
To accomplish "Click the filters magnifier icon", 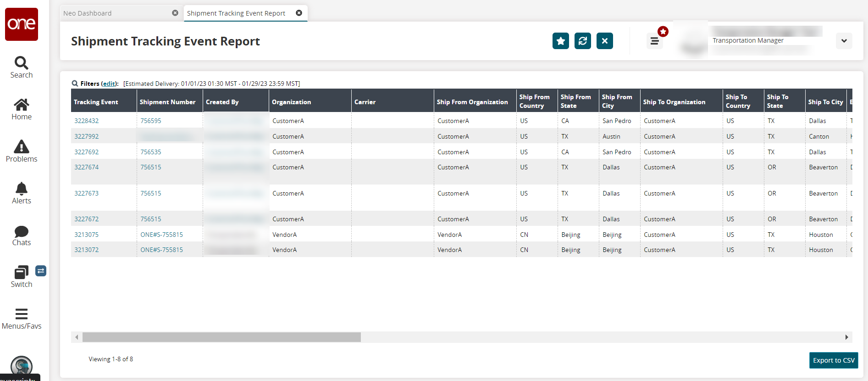I will pyautogui.click(x=75, y=84).
